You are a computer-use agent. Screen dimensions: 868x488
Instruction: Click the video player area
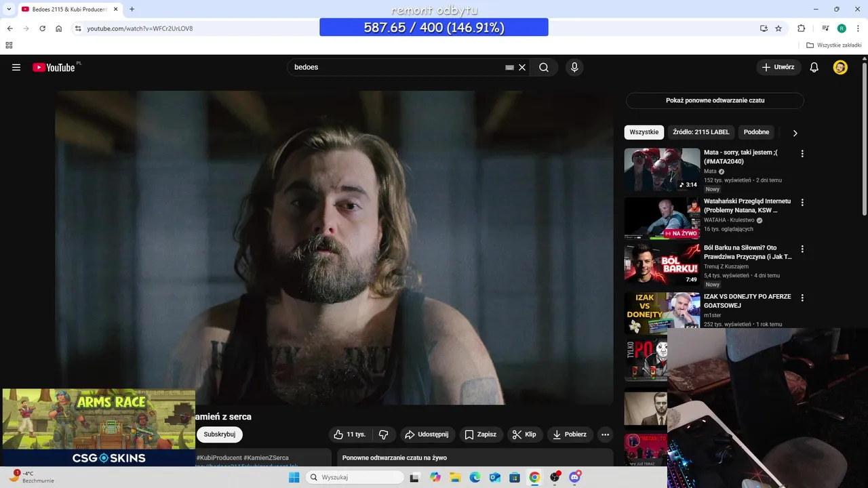[x=334, y=247]
